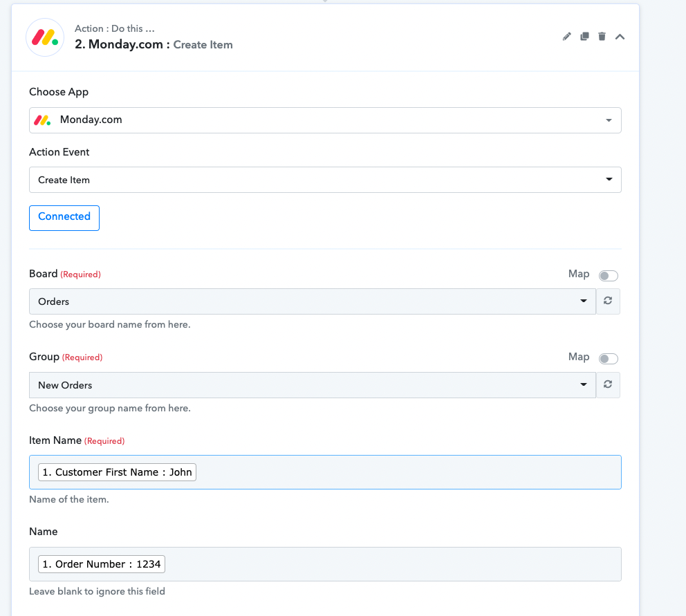Open the Choose App dropdown showing Monday.com
The height and width of the screenshot is (616, 686).
325,120
